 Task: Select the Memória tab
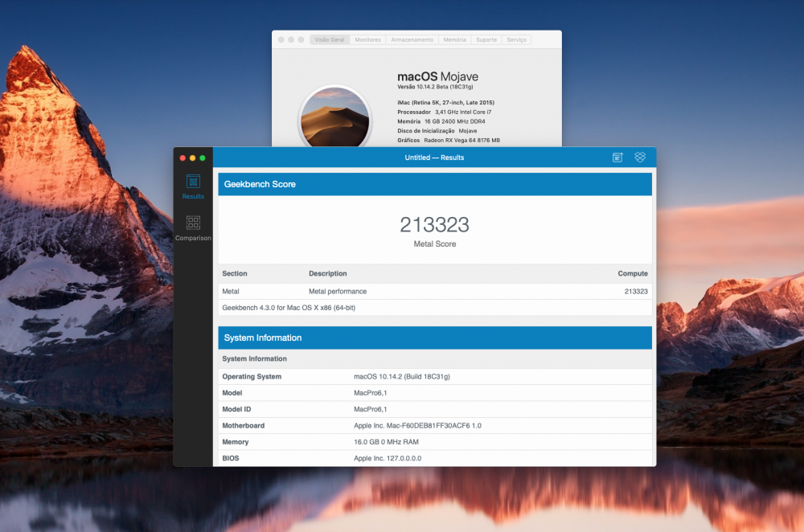(x=454, y=39)
